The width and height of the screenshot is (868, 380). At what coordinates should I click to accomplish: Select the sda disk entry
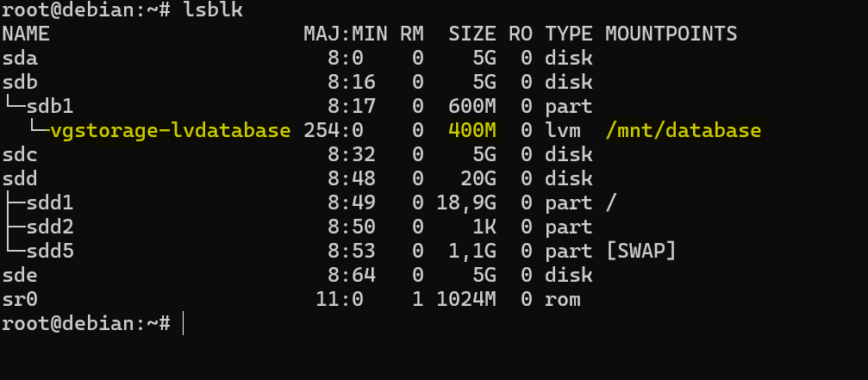(x=20, y=59)
